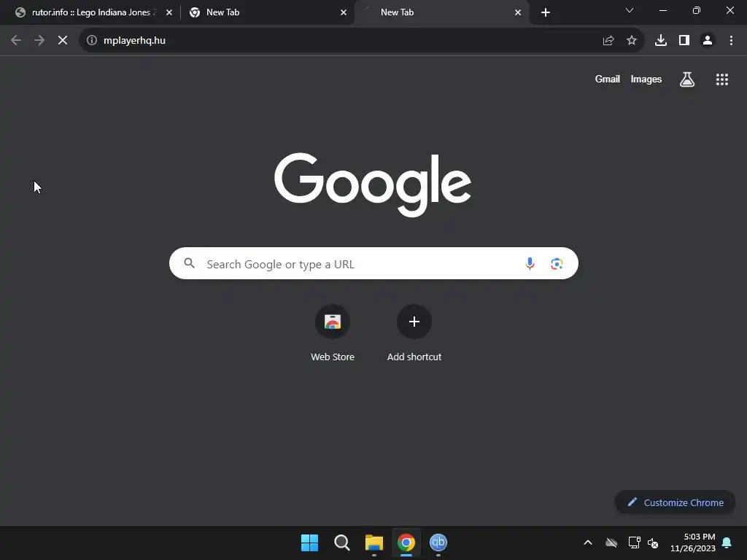
Task: Click Add shortcut button
Action: 414,334
